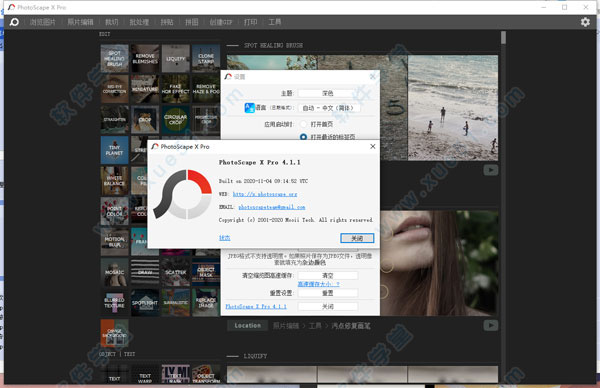Viewport: 600px width, 388px height.
Task: Click 关闭 button in settings dialog
Action: pyautogui.click(x=328, y=306)
